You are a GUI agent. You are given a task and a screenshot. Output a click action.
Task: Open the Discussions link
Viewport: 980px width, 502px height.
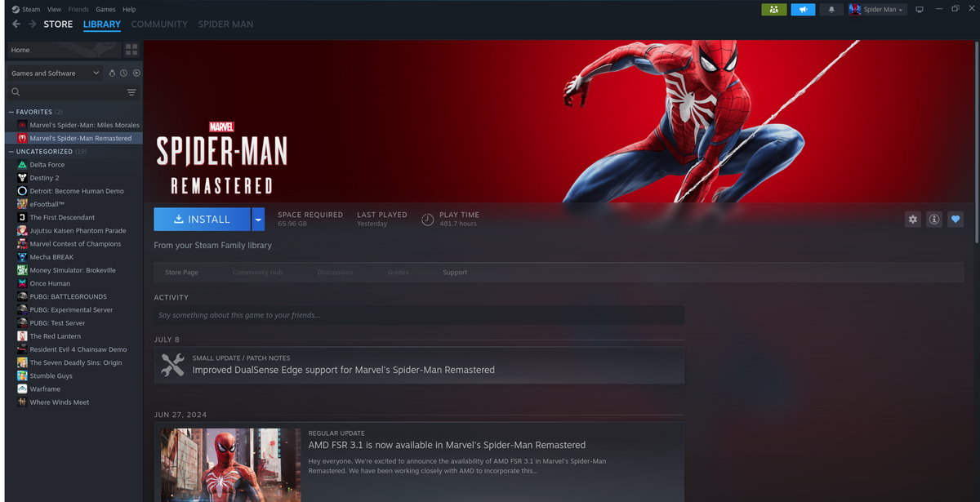[335, 273]
